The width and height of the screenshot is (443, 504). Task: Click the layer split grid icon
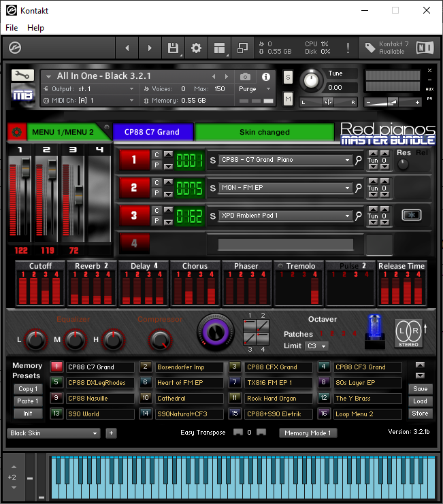(x=257, y=332)
